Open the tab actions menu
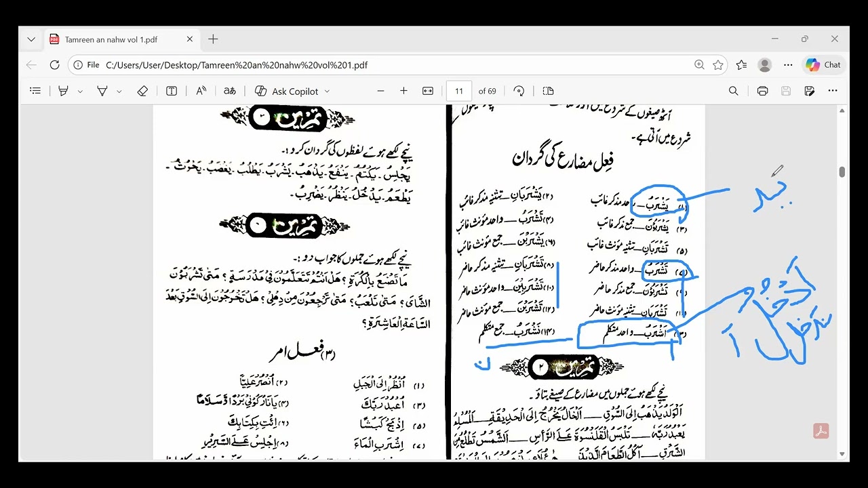The image size is (868, 488). (x=31, y=39)
